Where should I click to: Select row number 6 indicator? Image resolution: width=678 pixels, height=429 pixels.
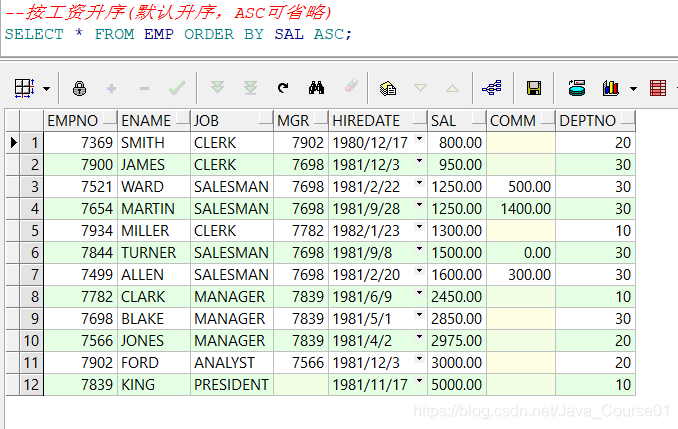pyautogui.click(x=32, y=253)
